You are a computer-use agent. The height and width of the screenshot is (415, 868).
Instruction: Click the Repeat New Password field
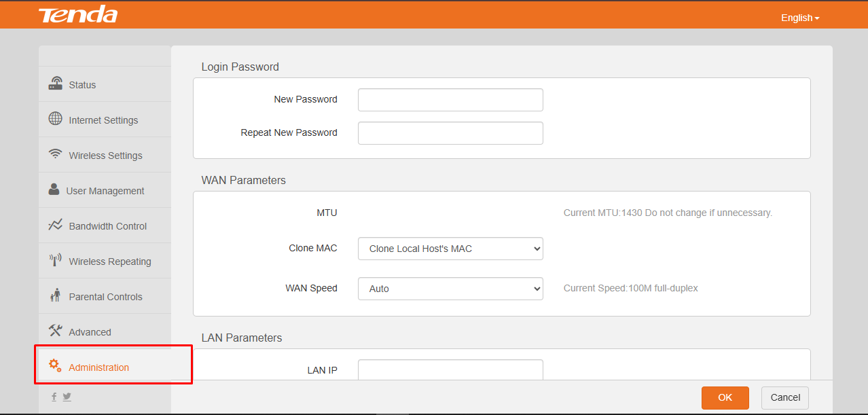coord(450,133)
